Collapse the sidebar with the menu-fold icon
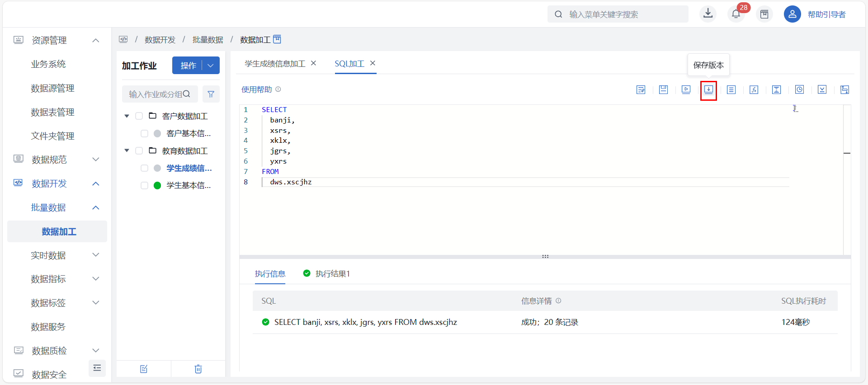The image size is (868, 385). [x=97, y=368]
